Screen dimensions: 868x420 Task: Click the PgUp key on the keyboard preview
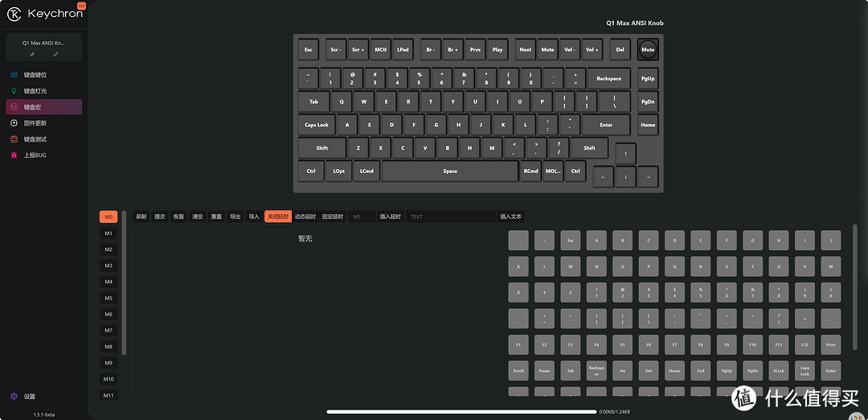(648, 79)
